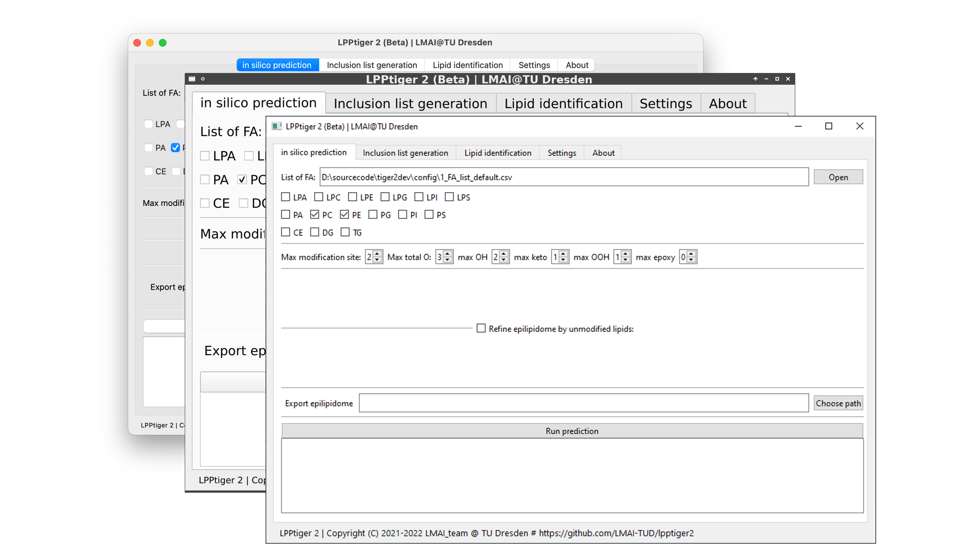Click the up-arrow shade icon in the dark title bar
980x551 pixels.
[756, 79]
